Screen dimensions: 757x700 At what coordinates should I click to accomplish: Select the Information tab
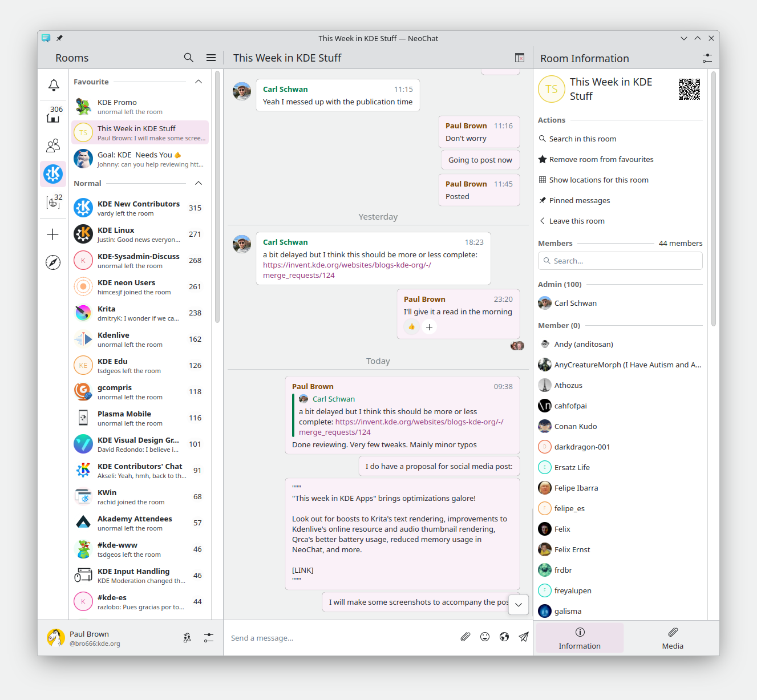tap(580, 638)
